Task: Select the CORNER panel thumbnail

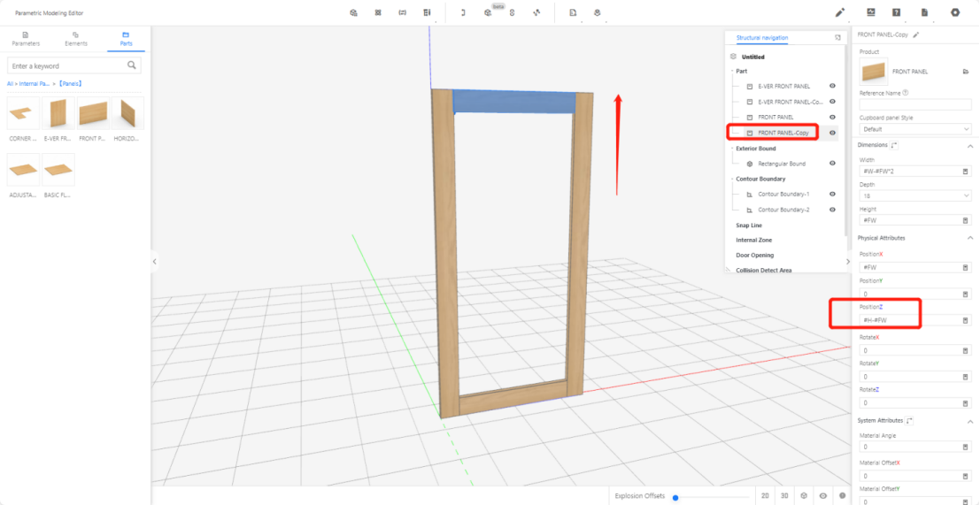Action: [23, 115]
